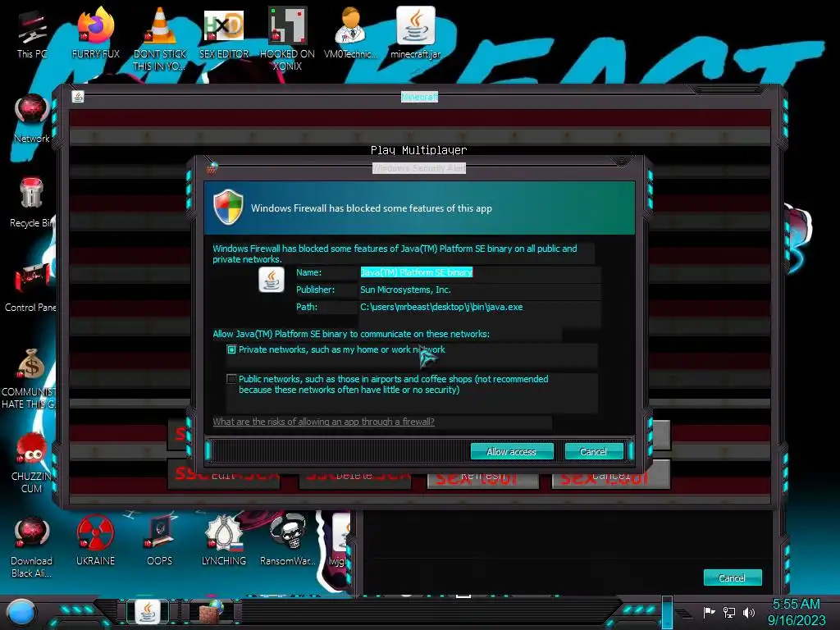Open the Network desktop icon
The image size is (840, 630).
tap(32, 119)
